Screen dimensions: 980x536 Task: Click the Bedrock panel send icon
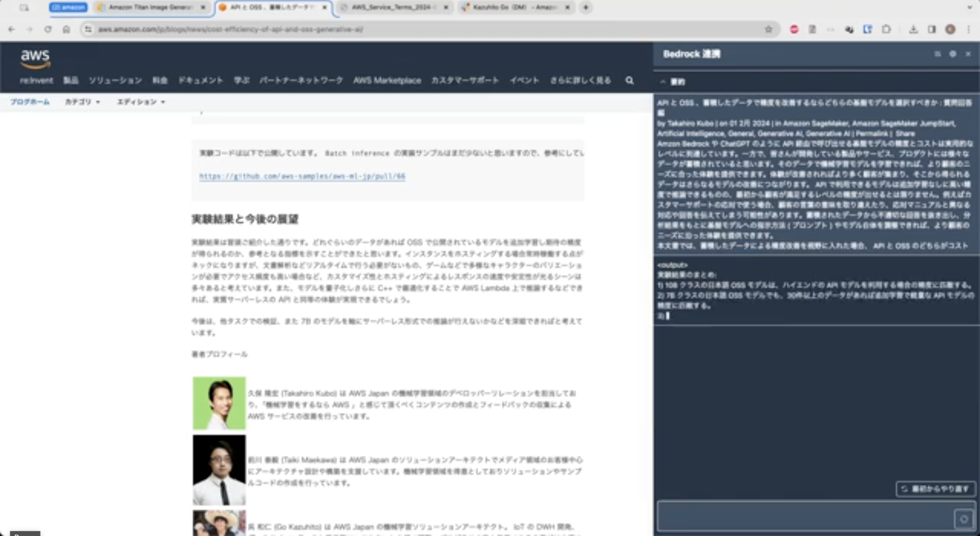pos(964,519)
